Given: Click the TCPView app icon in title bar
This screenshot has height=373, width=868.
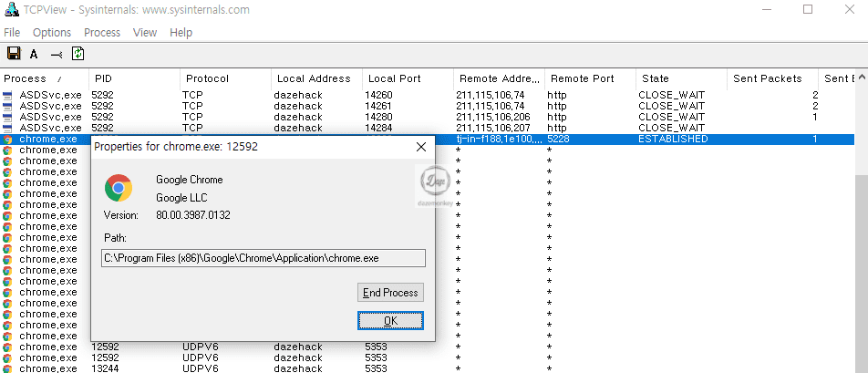Looking at the screenshot, I should (10, 9).
